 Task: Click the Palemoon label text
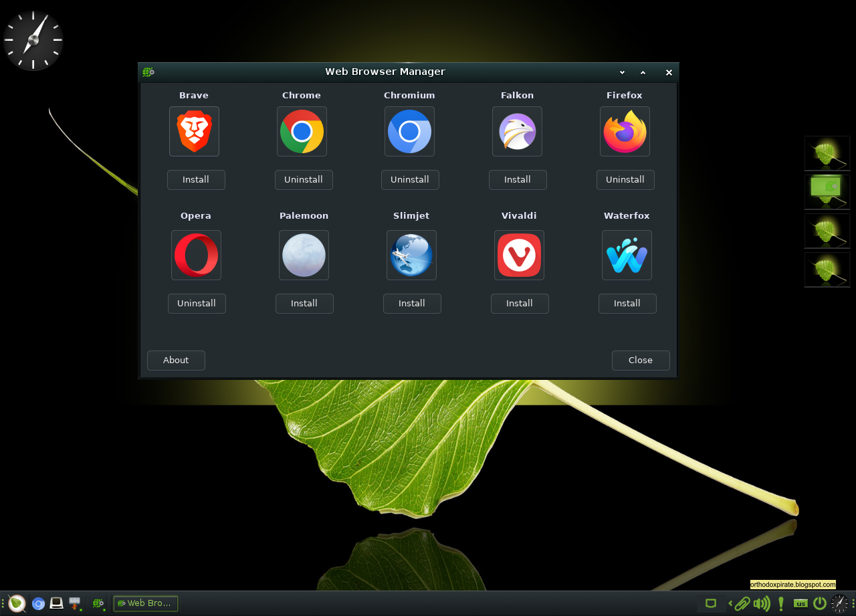304,216
